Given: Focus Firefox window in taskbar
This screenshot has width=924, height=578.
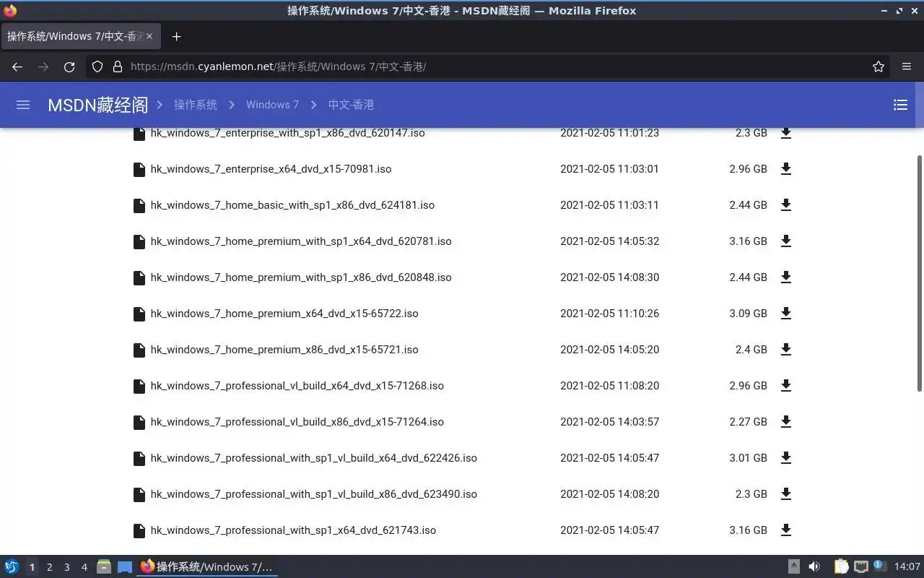Looking at the screenshot, I should 207,567.
